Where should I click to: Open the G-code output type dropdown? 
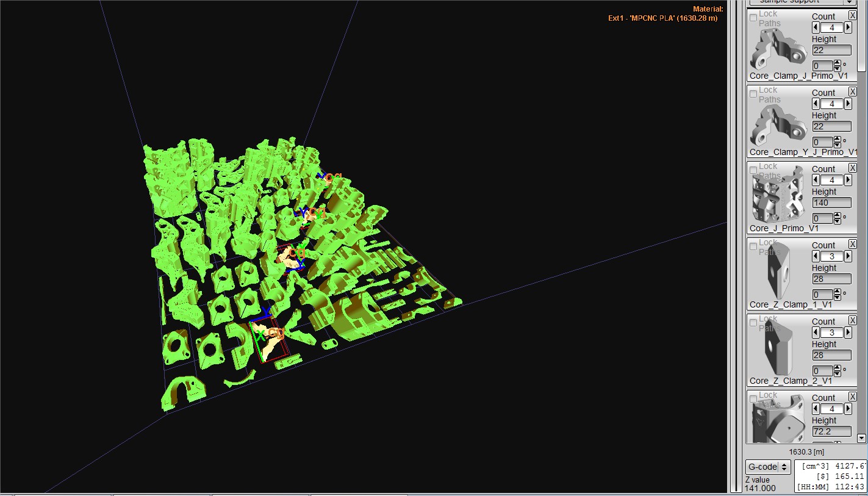768,467
